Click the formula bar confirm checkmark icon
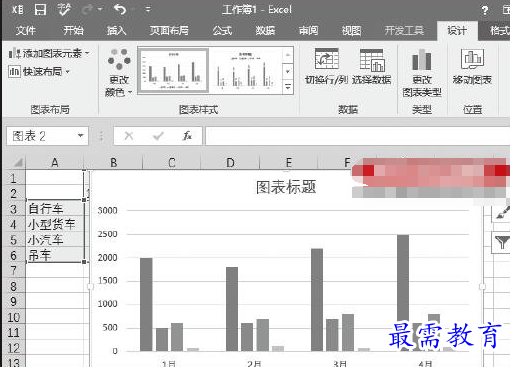 coord(158,136)
